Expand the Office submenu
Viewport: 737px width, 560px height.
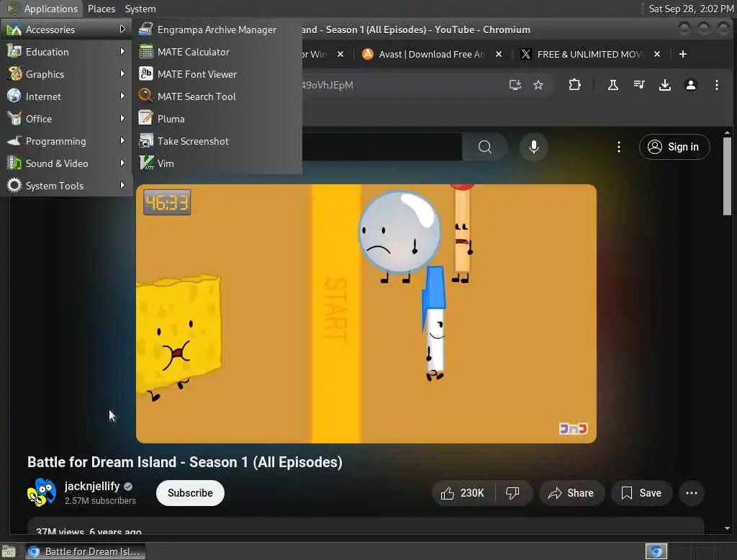66,119
